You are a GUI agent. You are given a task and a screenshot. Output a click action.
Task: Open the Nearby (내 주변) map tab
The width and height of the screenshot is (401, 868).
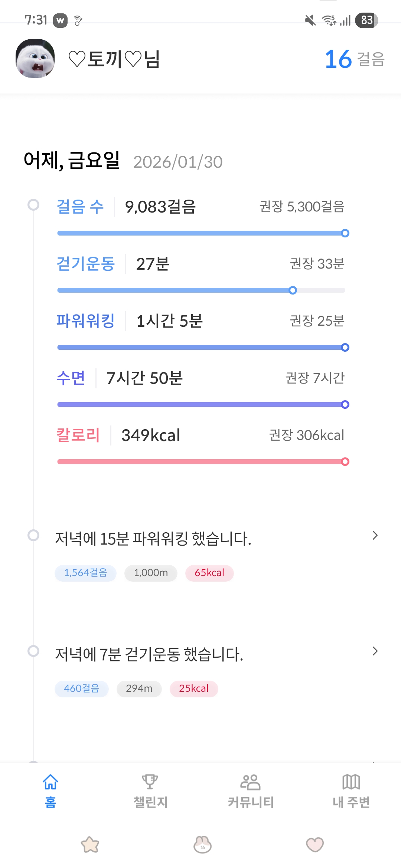click(x=351, y=791)
